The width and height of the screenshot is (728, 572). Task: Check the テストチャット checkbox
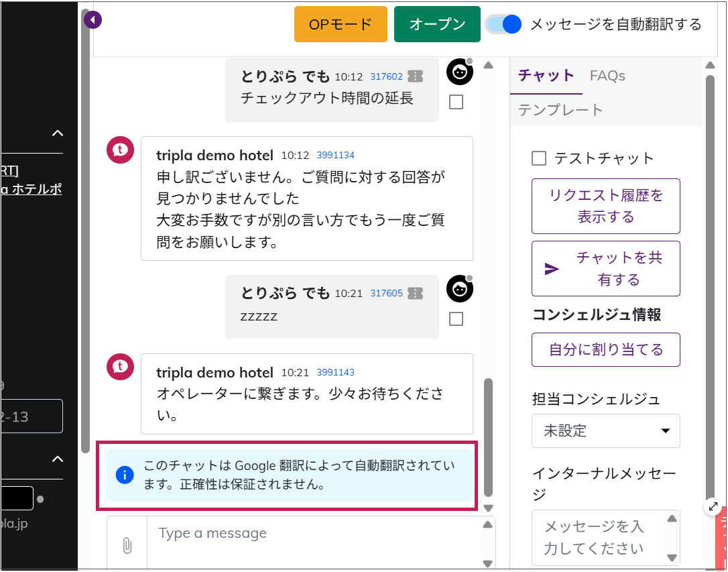(x=539, y=158)
